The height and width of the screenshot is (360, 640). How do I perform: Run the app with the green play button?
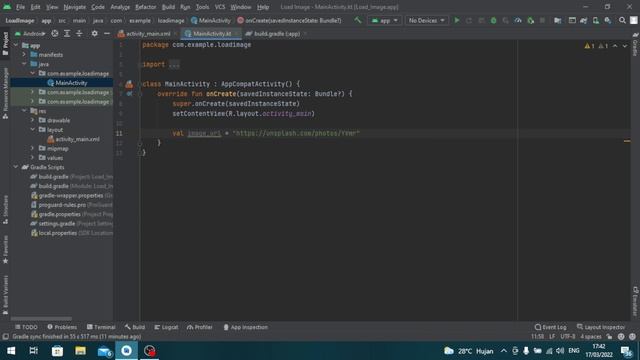point(457,20)
